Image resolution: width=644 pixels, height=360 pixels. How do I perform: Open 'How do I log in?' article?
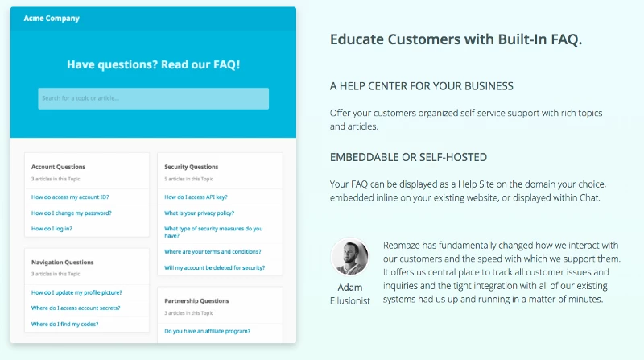click(x=52, y=229)
